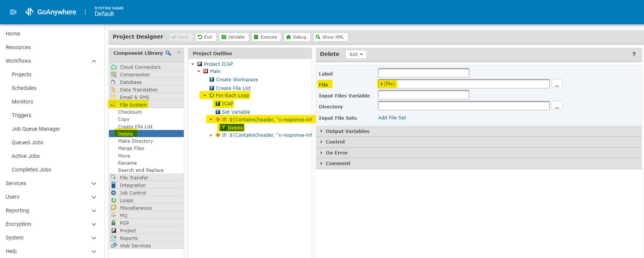The width and height of the screenshot is (644, 258).
Task: Open the Compression category
Action: (146, 74)
